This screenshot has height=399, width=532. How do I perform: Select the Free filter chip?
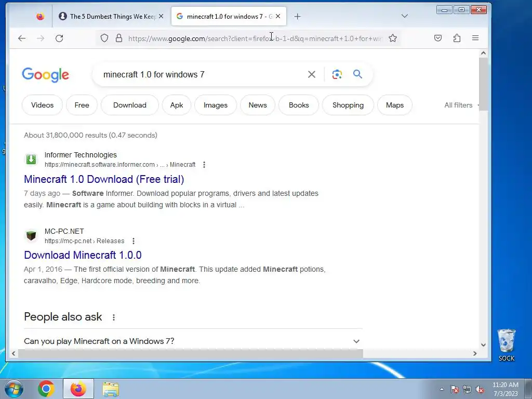[82, 105]
